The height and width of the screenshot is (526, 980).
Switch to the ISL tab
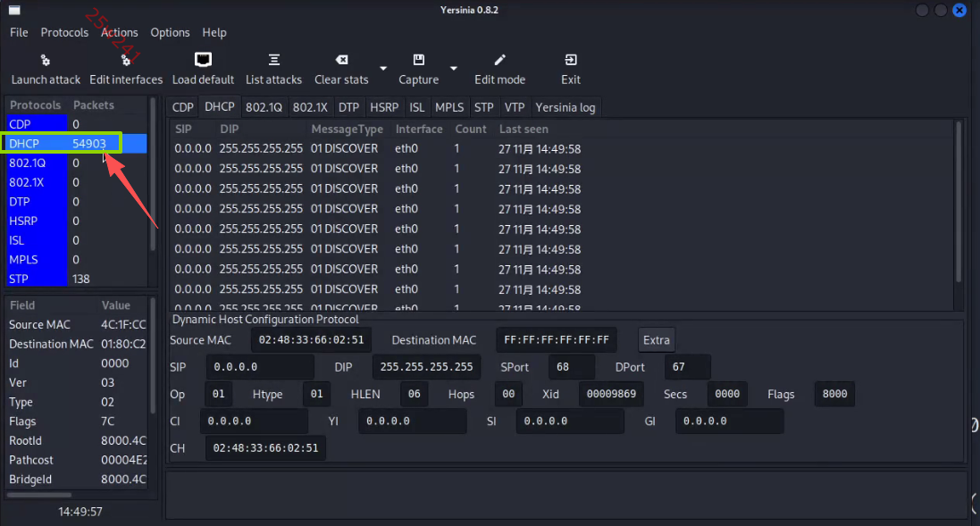417,107
